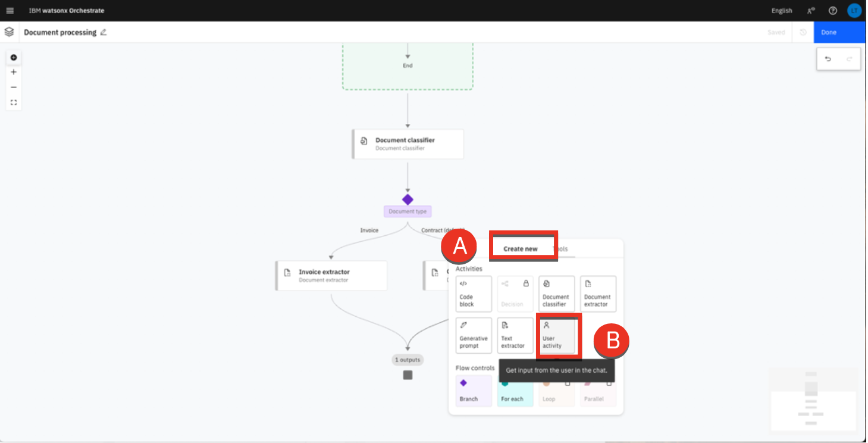
Task: Switch to the Tools tab
Action: (562, 249)
